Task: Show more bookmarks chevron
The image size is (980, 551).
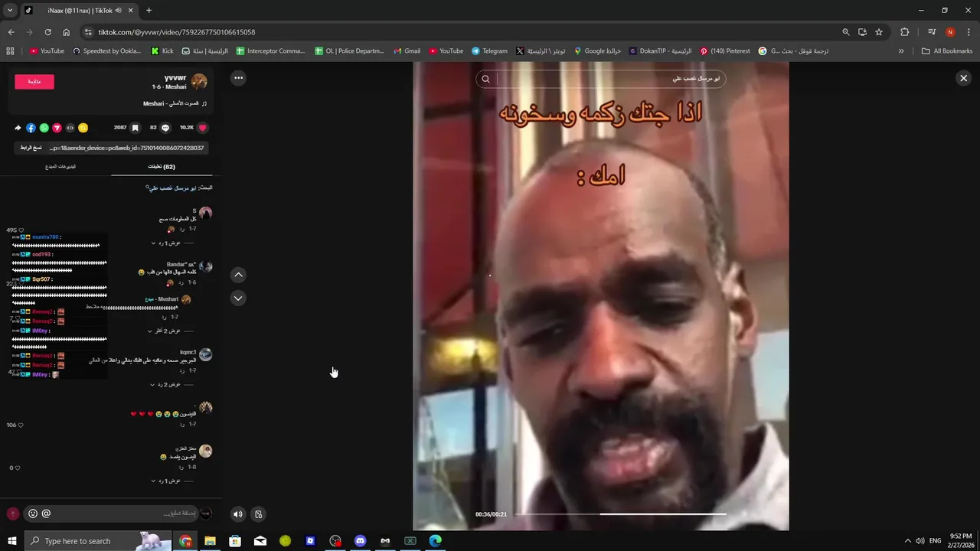Action: tap(901, 51)
